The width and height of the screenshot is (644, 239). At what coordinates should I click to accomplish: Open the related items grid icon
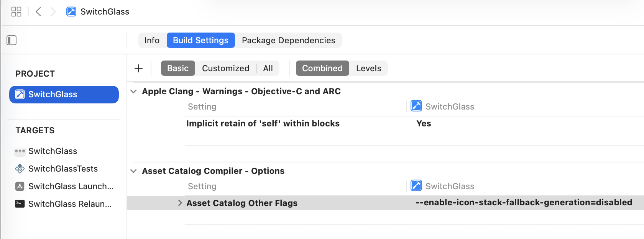(16, 11)
